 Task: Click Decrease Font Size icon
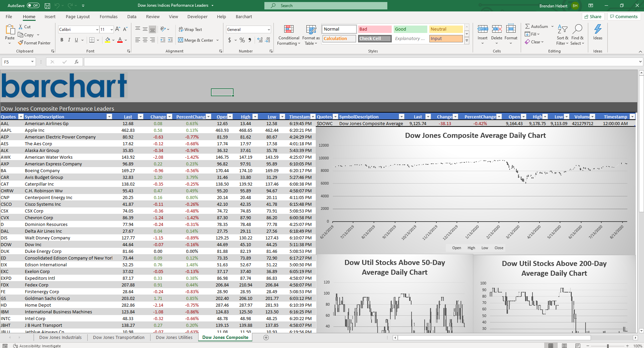point(125,29)
